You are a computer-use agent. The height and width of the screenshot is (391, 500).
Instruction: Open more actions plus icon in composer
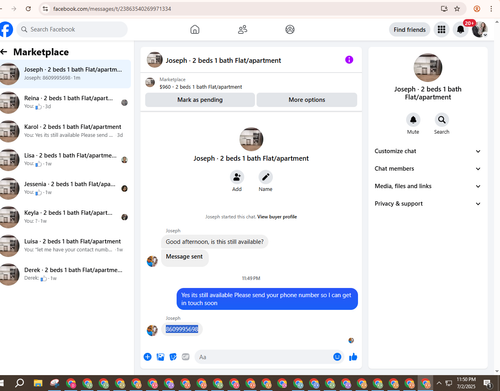[x=147, y=357]
